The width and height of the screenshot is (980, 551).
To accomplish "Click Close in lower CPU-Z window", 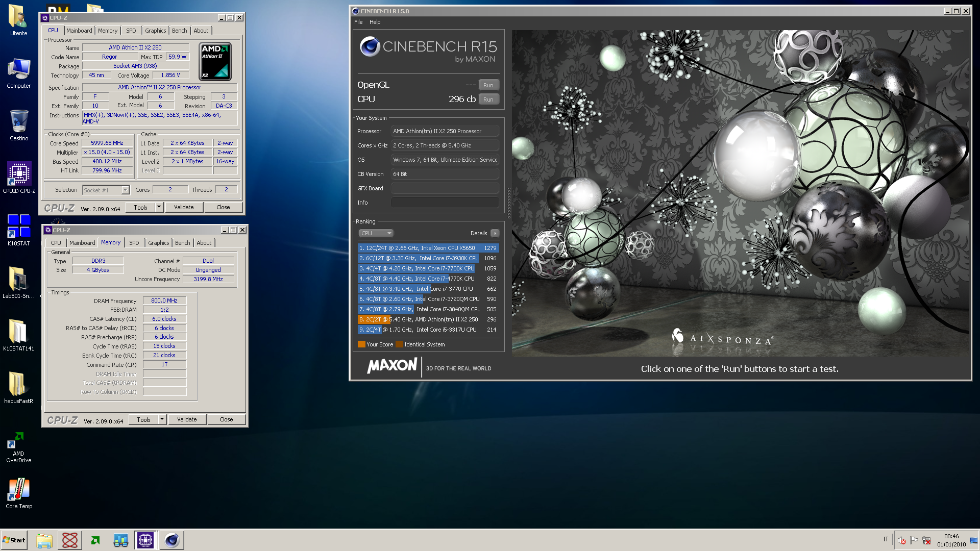I will (x=227, y=419).
